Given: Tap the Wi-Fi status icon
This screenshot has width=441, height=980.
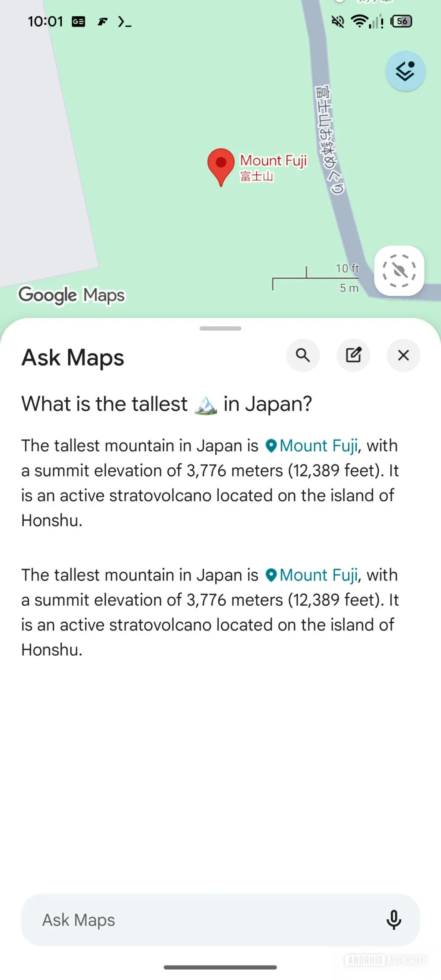Looking at the screenshot, I should click(359, 21).
